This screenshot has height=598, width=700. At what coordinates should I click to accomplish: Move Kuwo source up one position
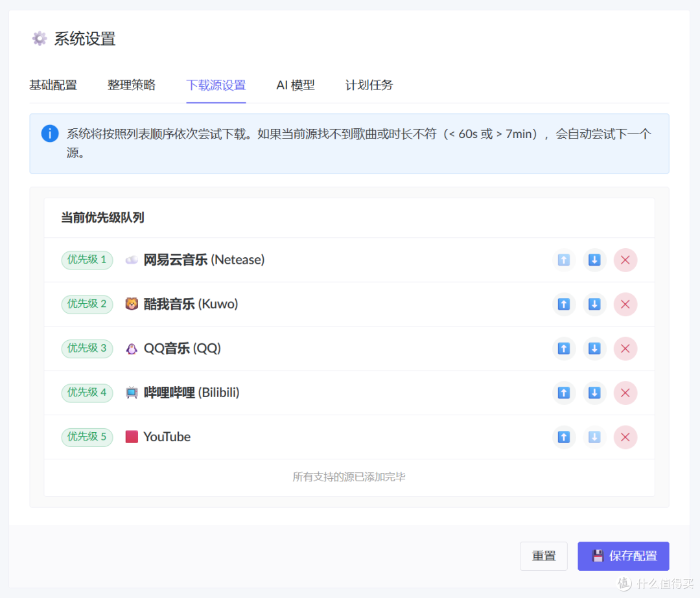pos(564,305)
